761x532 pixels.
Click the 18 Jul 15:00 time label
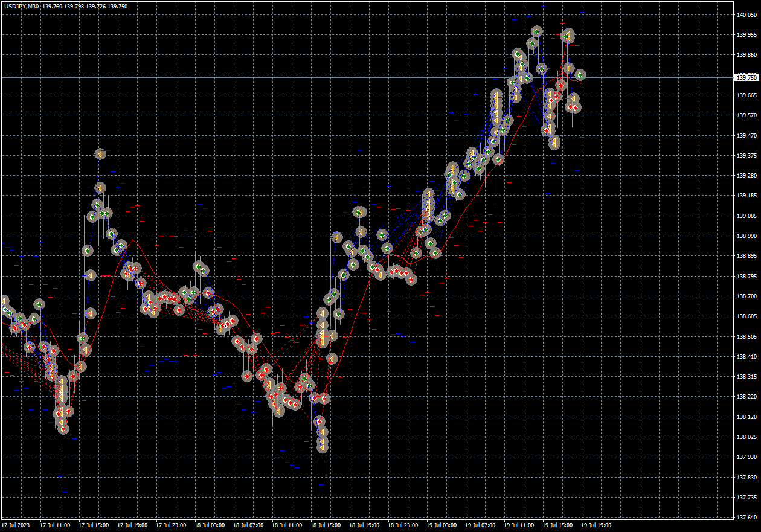(x=326, y=525)
